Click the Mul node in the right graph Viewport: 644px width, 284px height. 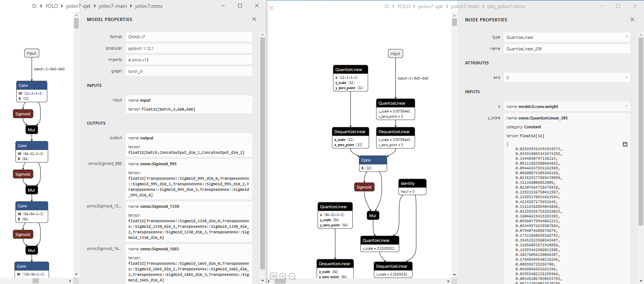coord(373,216)
